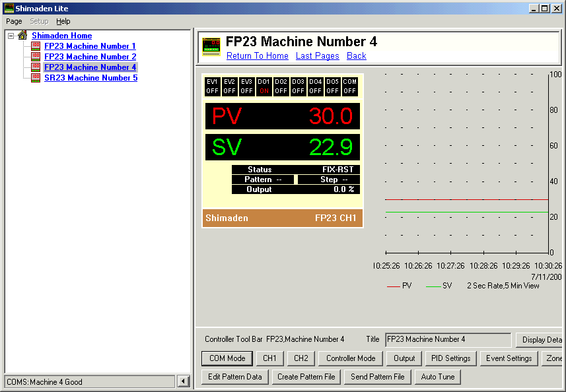The image size is (566, 392).
Task: Click the Controller Tool Bar label
Action: coord(234,339)
